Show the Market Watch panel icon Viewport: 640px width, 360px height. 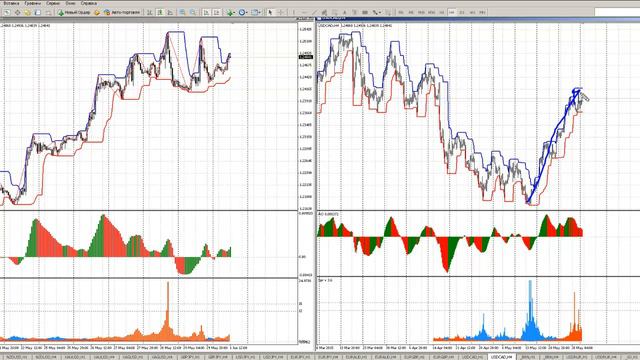(7, 13)
